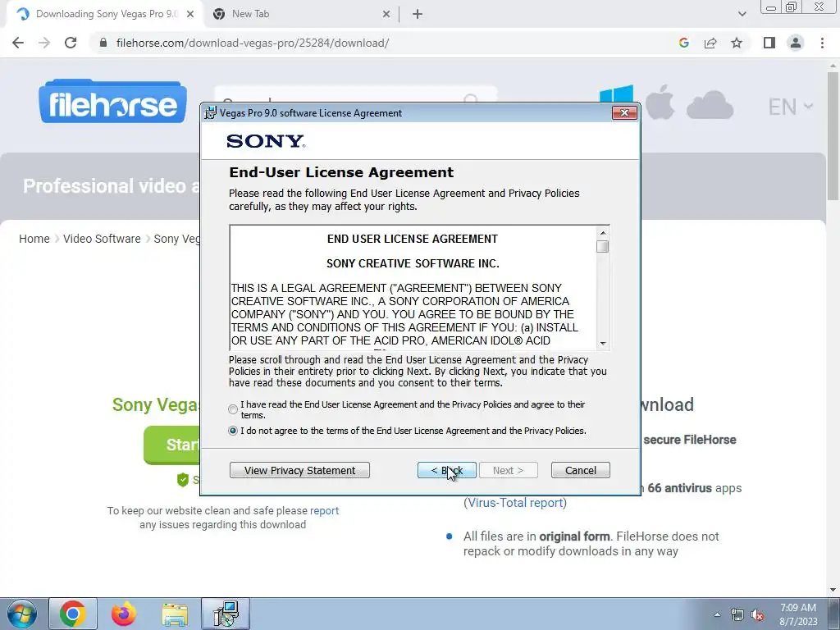Click the Chrome taskbar icon

pyautogui.click(x=73, y=614)
